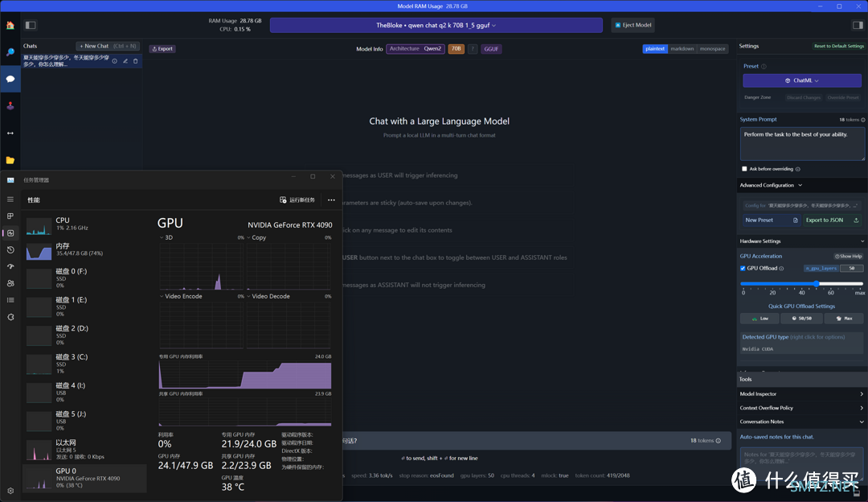Screen dimensions: 868x502
Task: Open the ChatML preset dropdown
Action: (x=802, y=80)
